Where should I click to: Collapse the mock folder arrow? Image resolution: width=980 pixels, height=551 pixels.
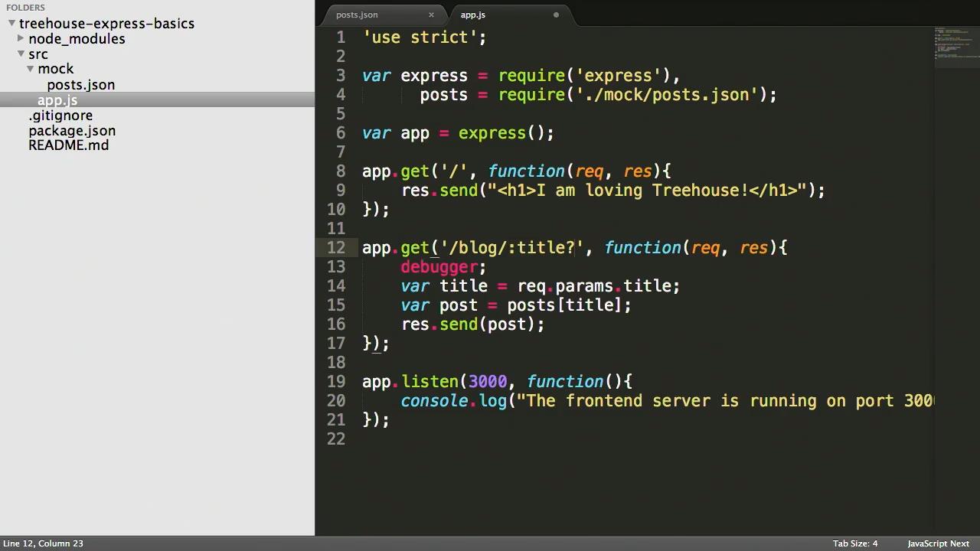pyautogui.click(x=31, y=68)
